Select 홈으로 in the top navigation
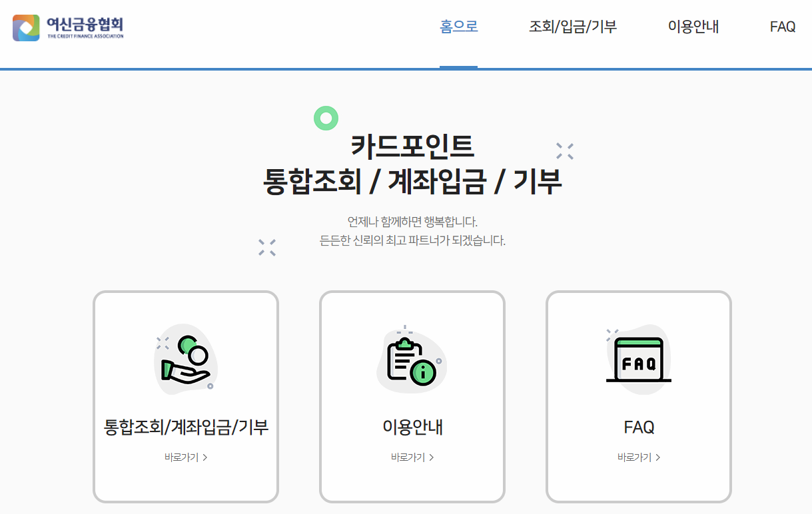The height and width of the screenshot is (514, 812). pyautogui.click(x=458, y=26)
